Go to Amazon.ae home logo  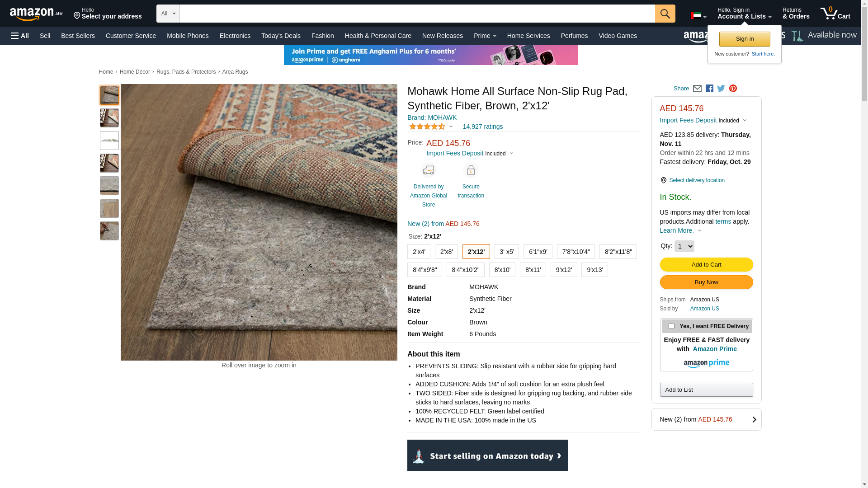click(x=36, y=14)
